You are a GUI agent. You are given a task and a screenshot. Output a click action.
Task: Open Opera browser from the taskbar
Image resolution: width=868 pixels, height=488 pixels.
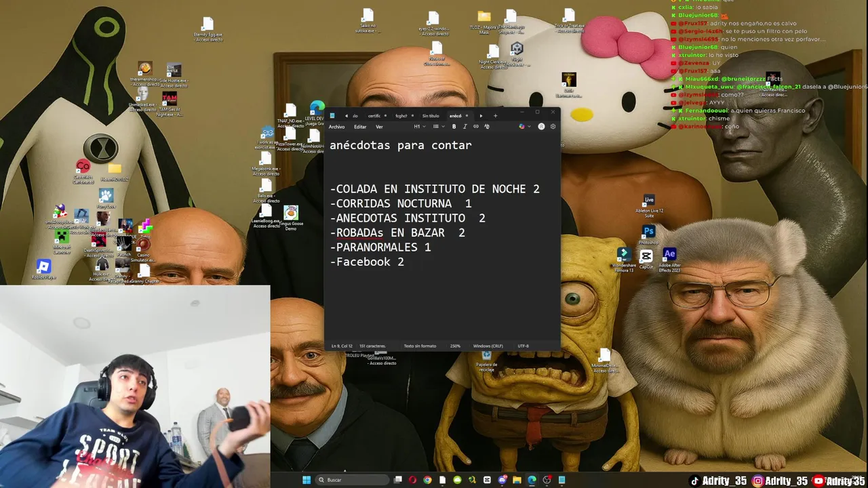pyautogui.click(x=413, y=480)
